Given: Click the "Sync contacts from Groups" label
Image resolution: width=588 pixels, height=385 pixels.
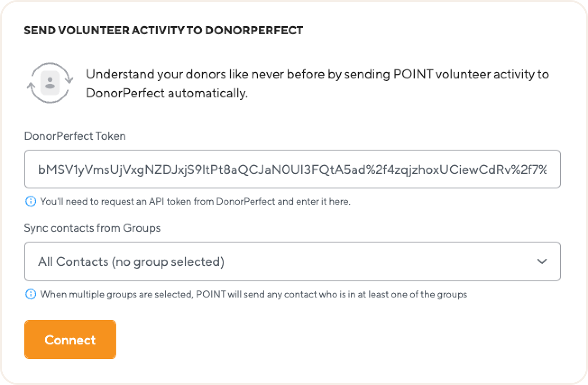Looking at the screenshot, I should pos(92,228).
